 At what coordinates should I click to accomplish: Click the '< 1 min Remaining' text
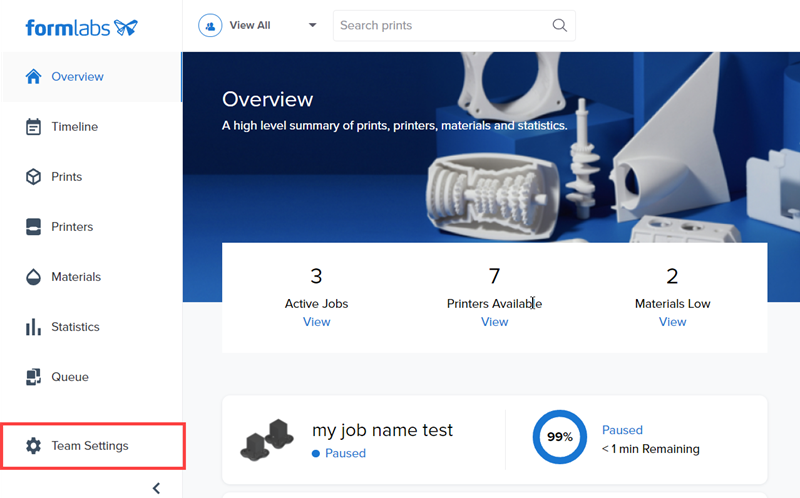[x=651, y=449]
